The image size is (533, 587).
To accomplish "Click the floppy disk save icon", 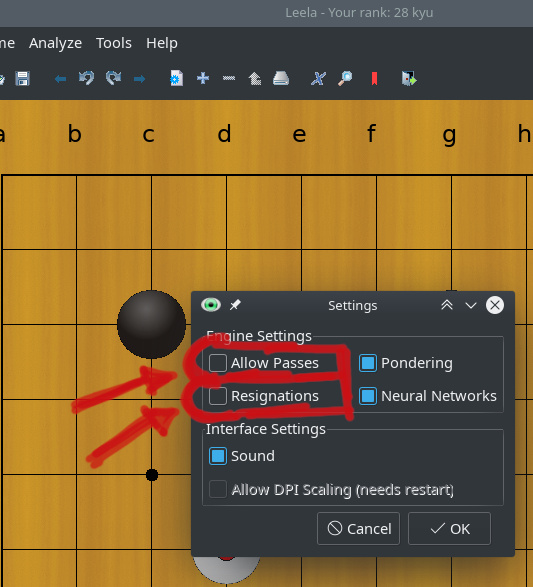I will point(22,79).
